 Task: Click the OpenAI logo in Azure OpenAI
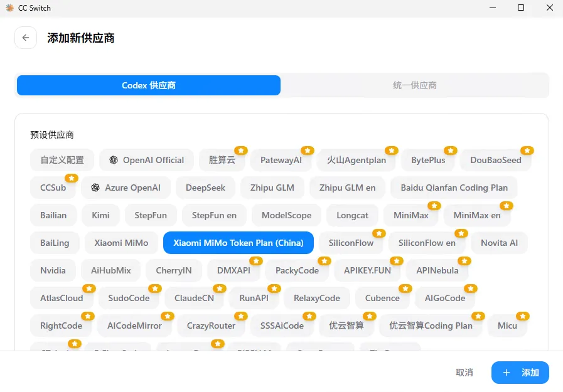click(x=95, y=188)
